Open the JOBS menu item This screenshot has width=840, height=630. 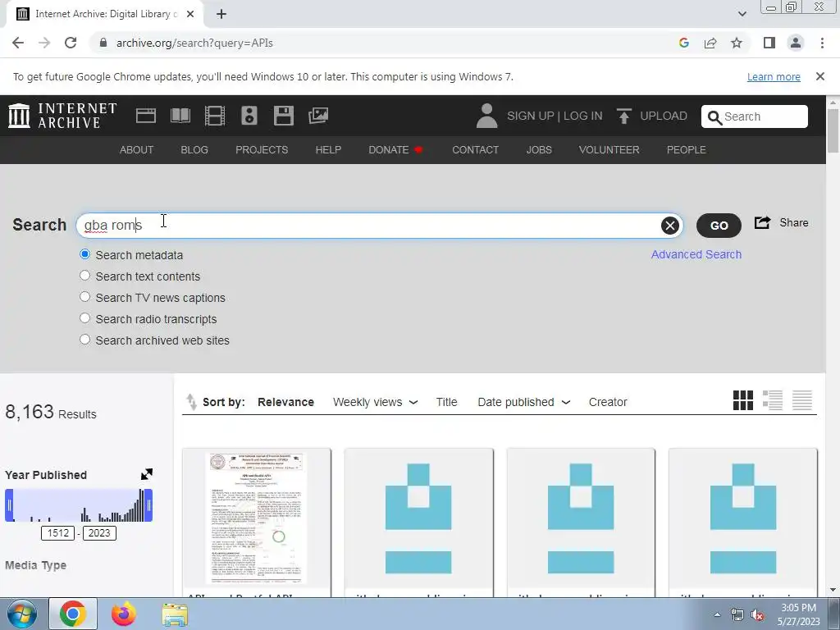[x=539, y=150]
